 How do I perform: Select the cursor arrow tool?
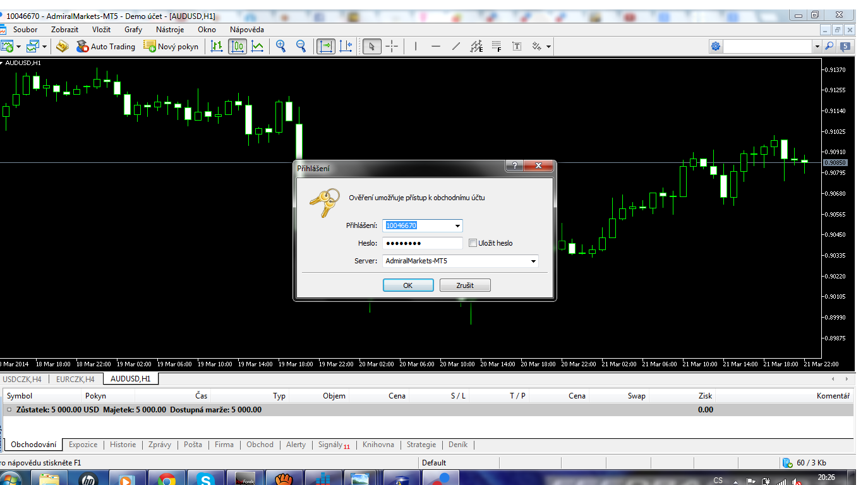[372, 46]
